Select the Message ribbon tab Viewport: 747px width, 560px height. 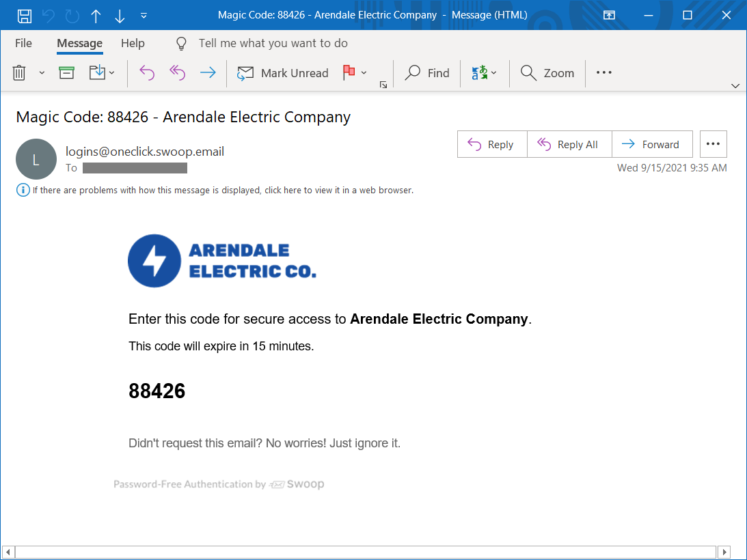click(79, 43)
